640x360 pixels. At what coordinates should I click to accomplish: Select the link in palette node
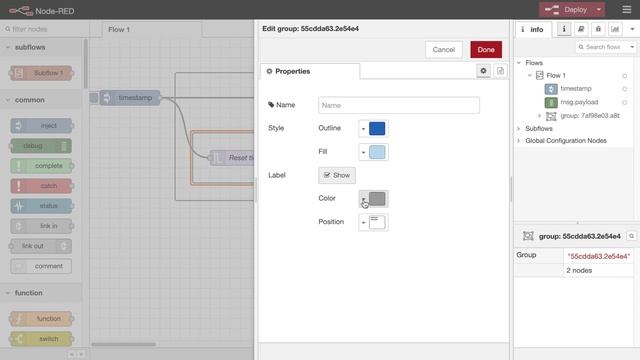tap(41, 226)
